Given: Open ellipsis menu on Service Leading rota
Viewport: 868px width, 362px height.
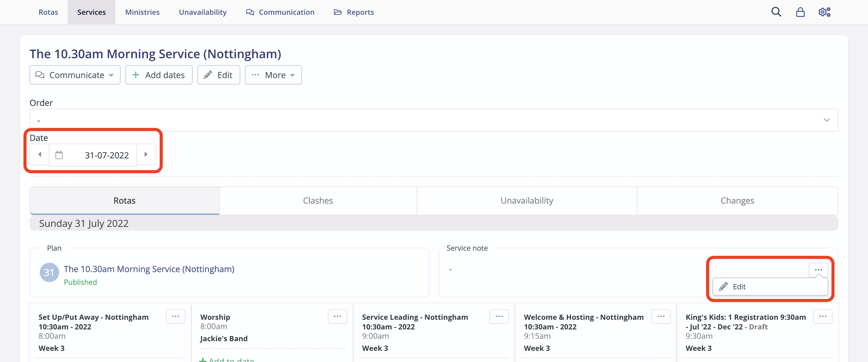Looking at the screenshot, I should 499,316.
